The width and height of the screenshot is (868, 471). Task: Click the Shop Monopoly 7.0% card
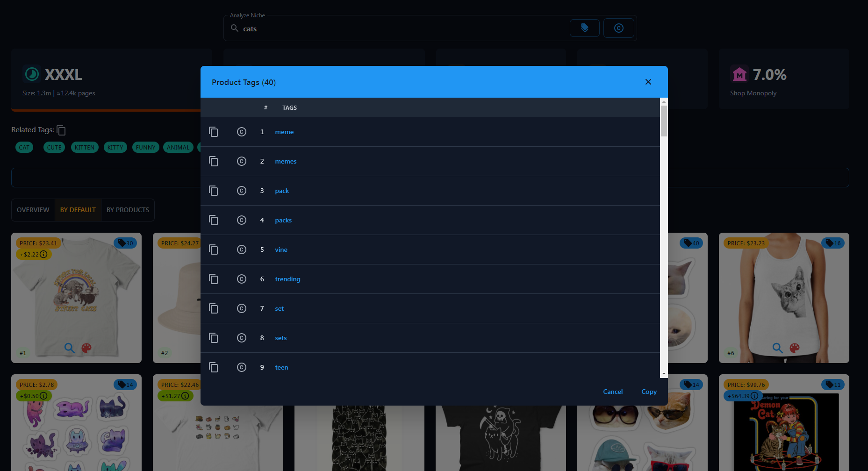784,79
